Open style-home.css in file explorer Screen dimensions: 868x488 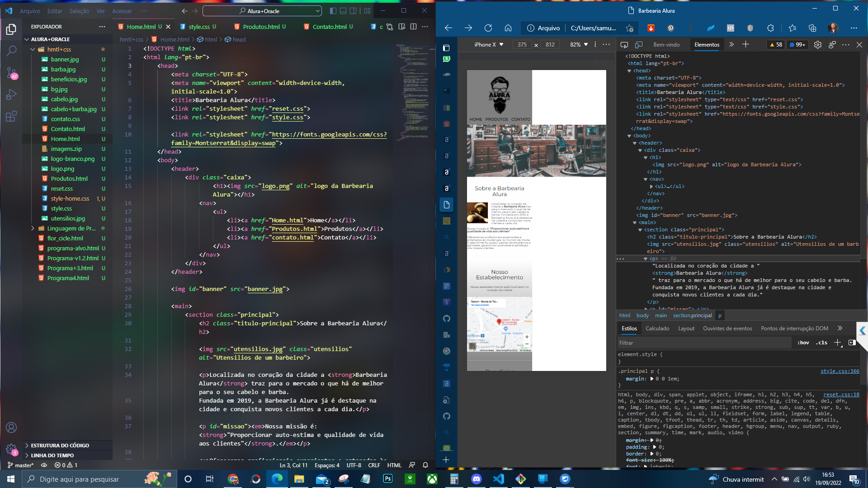click(70, 198)
